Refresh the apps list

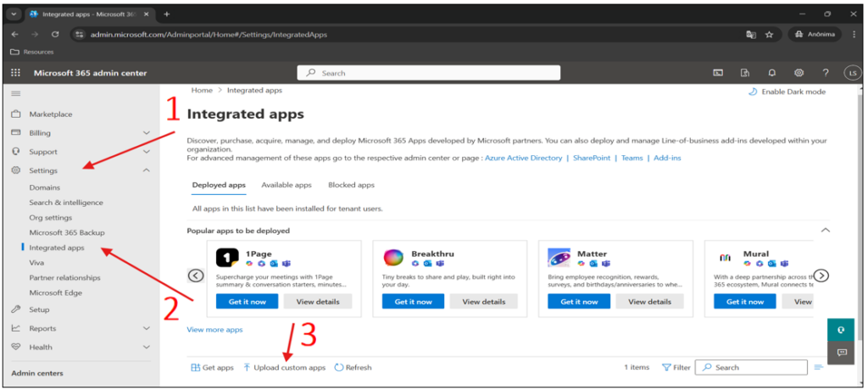[x=353, y=367]
